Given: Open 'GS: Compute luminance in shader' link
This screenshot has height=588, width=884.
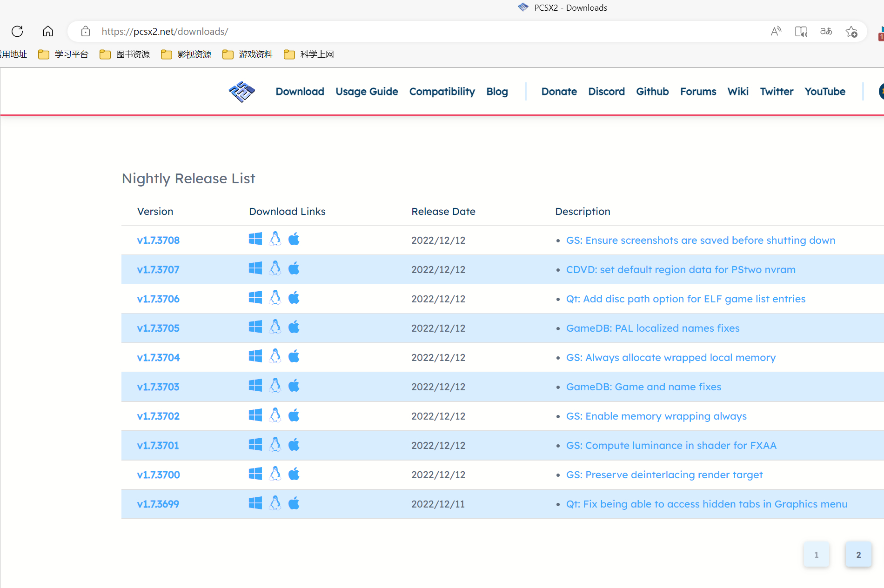Looking at the screenshot, I should (671, 446).
